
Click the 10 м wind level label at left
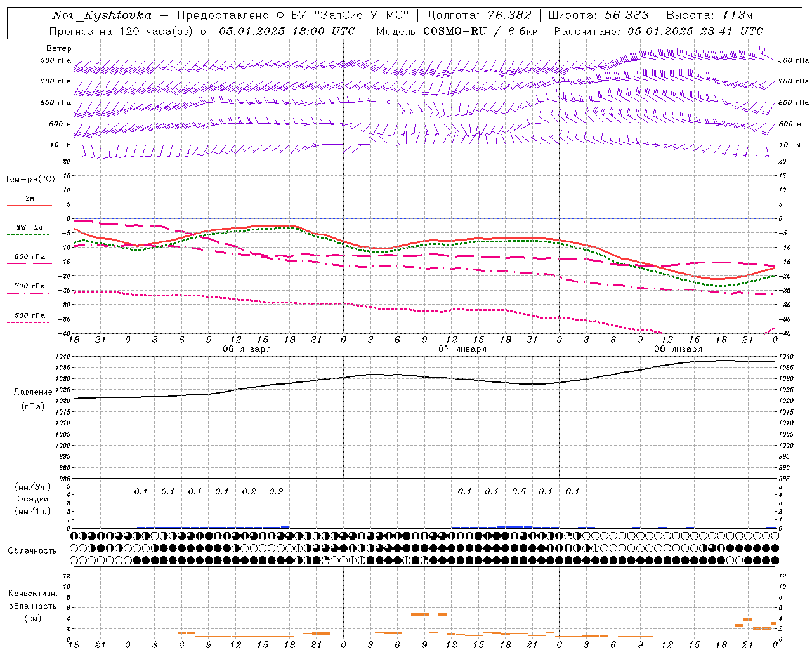(61, 145)
